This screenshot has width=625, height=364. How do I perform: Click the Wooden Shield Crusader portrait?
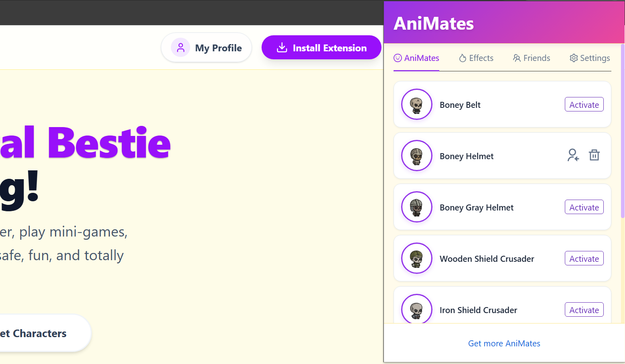coord(416,258)
